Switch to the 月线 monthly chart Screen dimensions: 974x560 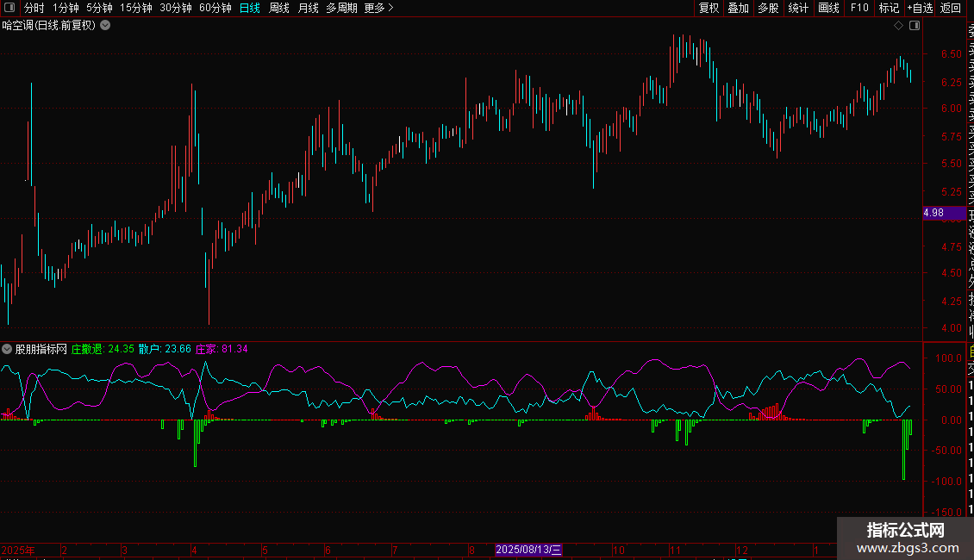308,8
